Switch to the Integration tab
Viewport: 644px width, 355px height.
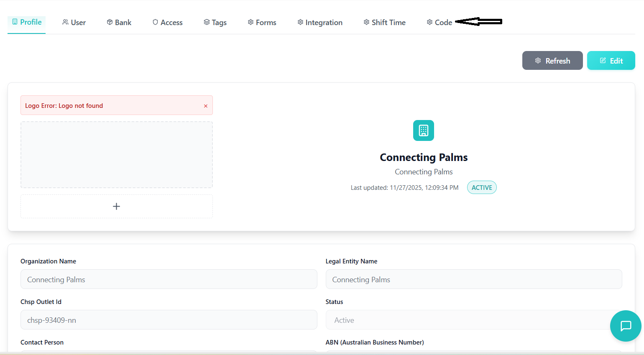coord(320,23)
